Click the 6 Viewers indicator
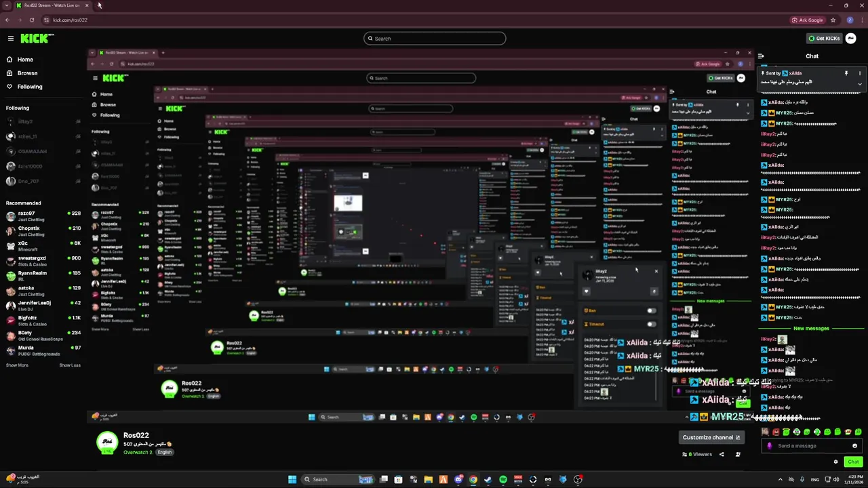 click(697, 454)
